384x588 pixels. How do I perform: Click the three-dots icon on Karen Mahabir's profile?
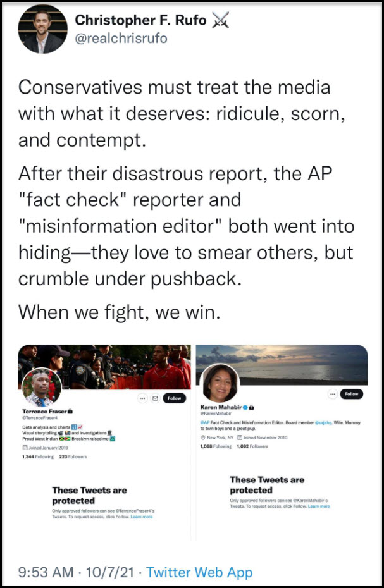(x=333, y=394)
